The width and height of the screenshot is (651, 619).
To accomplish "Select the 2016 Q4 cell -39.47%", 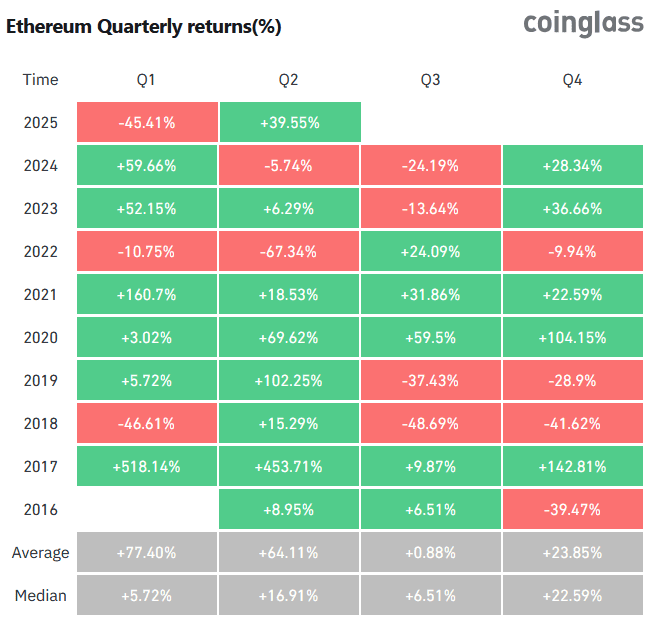I will 573,510.
